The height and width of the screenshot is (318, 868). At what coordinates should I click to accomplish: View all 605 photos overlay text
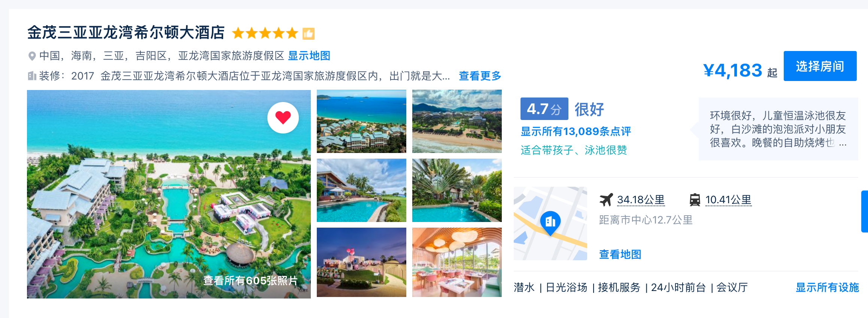(251, 280)
